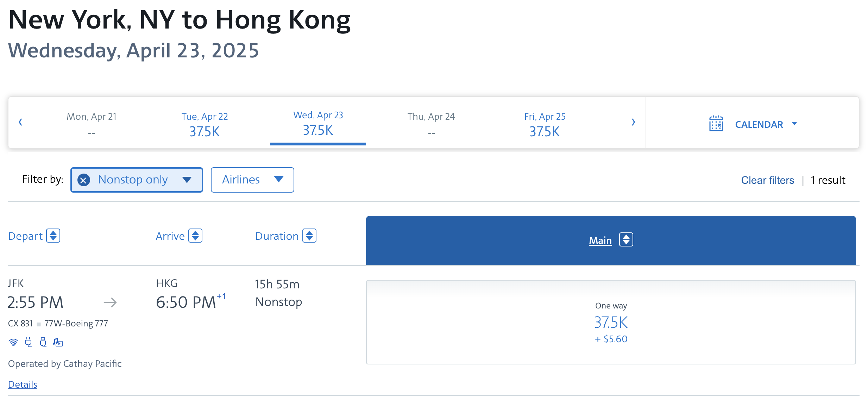868x400 pixels.
Task: Sort by Main fare using its sort icon
Action: [x=626, y=240]
